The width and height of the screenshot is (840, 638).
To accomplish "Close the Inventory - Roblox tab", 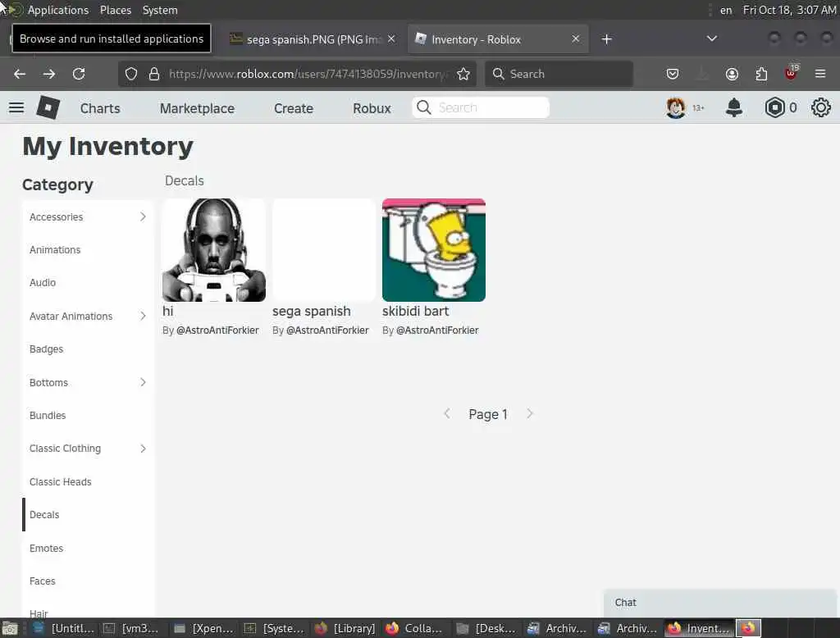I will tap(575, 39).
